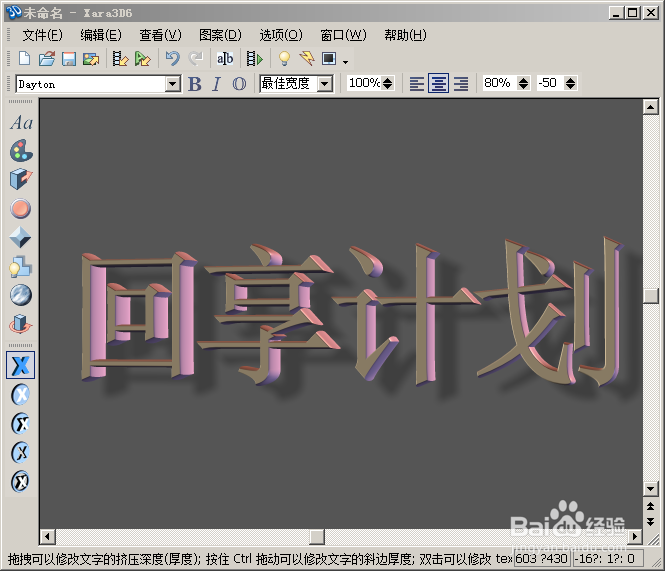
Task: Open Extrusion options with the cube icon
Action: (21, 179)
